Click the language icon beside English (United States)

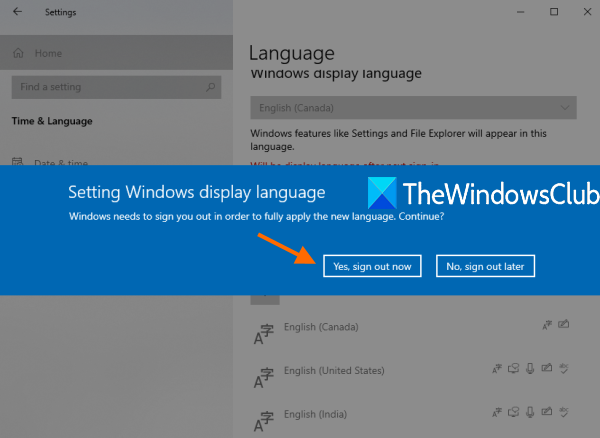point(264,378)
